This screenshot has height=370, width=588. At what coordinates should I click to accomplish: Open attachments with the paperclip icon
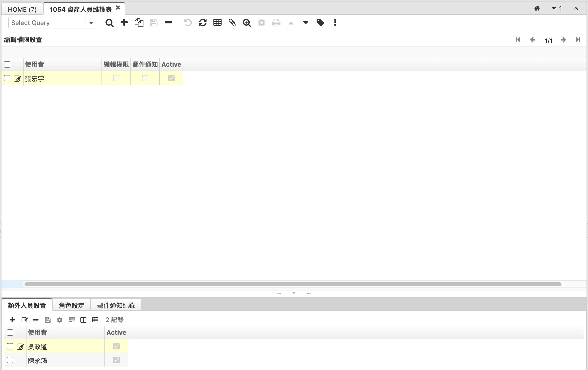coord(232,23)
